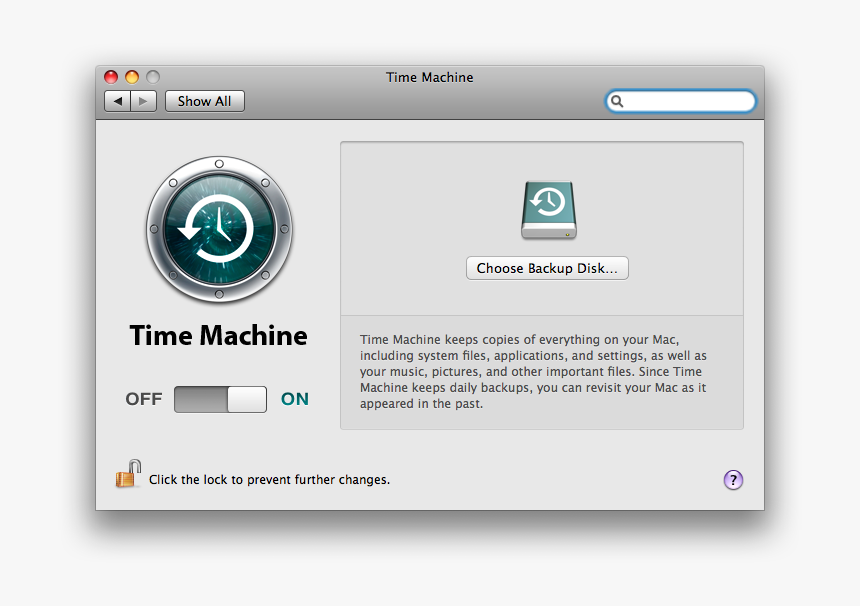860x606 pixels.
Task: Click the 'Time Machine keeps copies' description
Action: [533, 371]
